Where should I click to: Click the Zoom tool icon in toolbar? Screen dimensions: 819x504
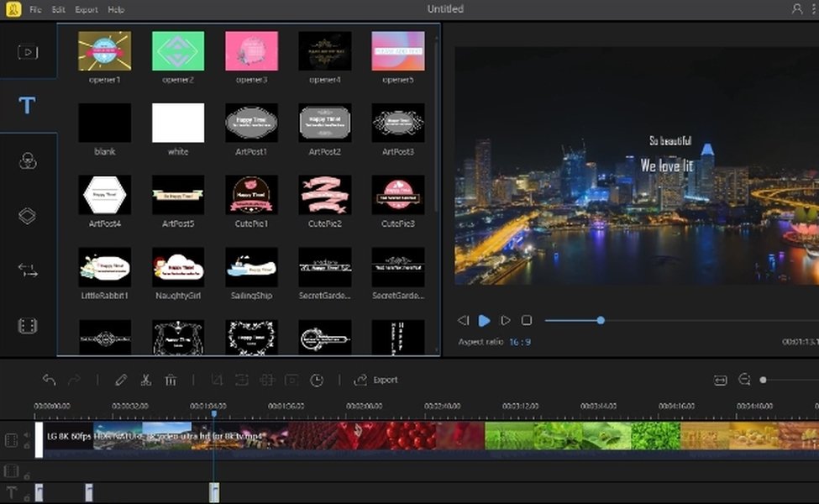pos(242,380)
